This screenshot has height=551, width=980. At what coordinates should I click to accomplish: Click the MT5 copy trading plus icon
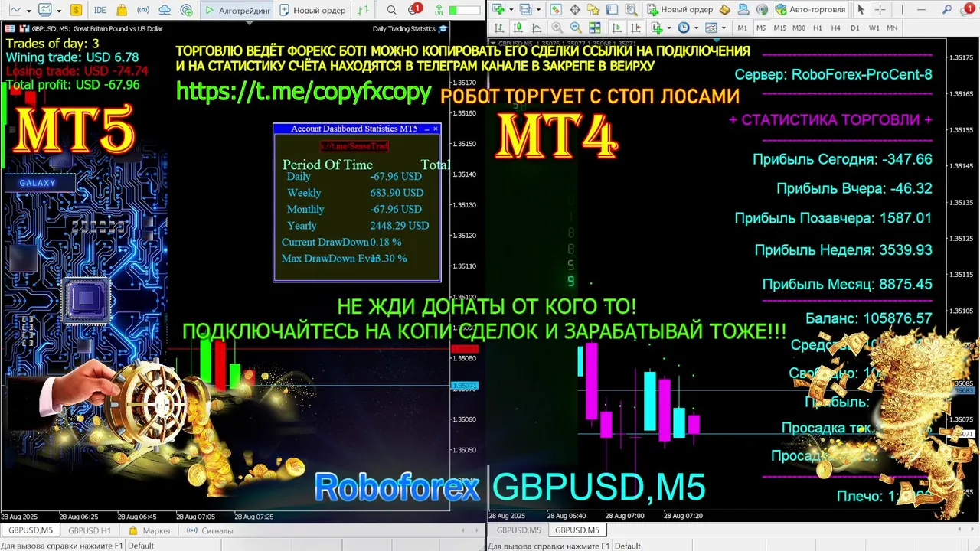click(187, 11)
